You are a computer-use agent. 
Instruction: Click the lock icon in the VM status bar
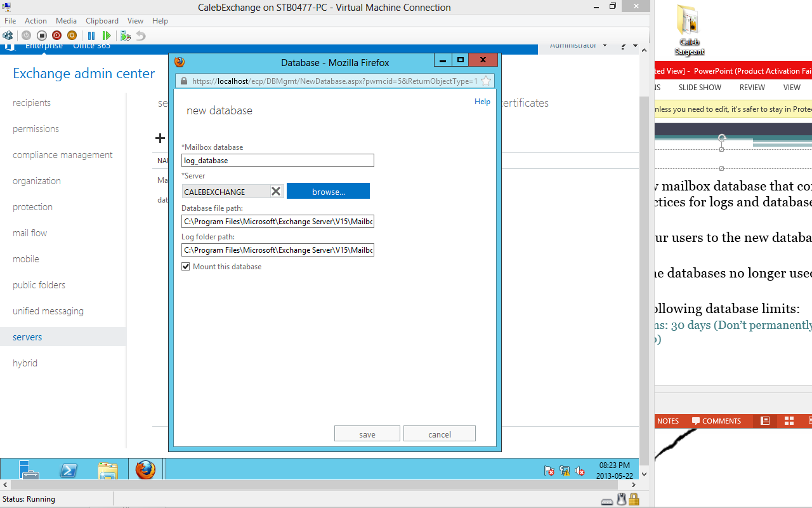pos(634,499)
